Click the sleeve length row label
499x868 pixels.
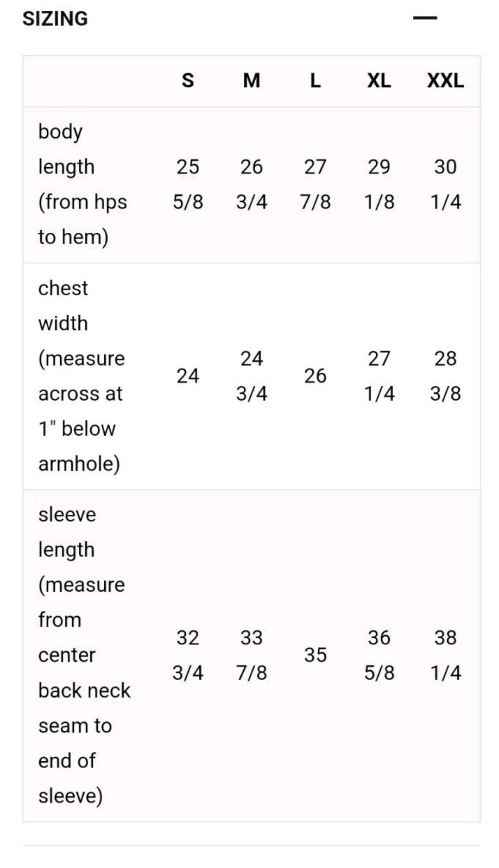pyautogui.click(x=84, y=655)
